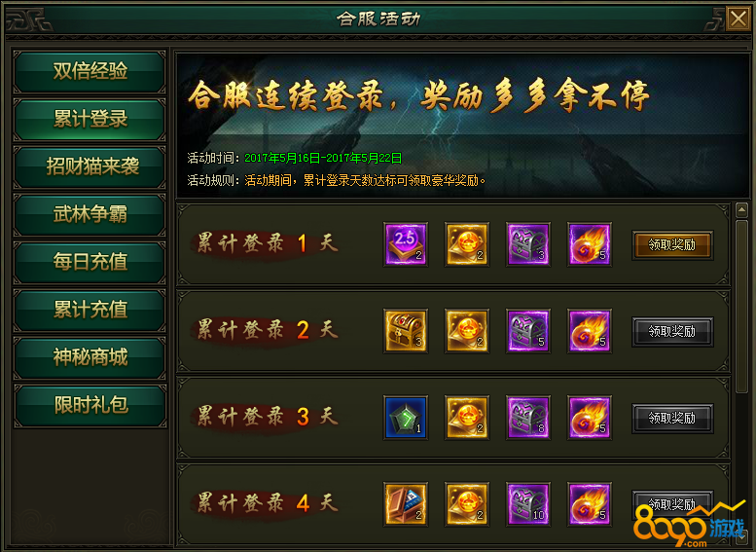Select the 武林争霸 tab

point(90,214)
